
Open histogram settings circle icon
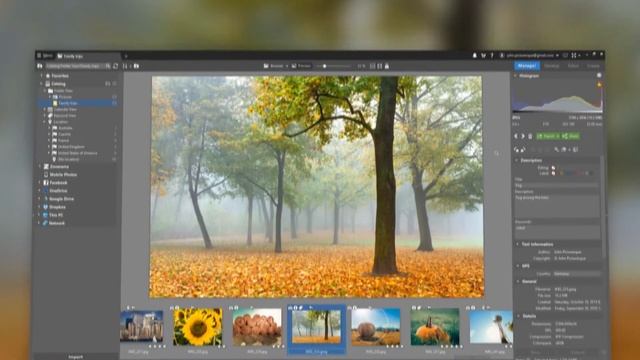599,76
